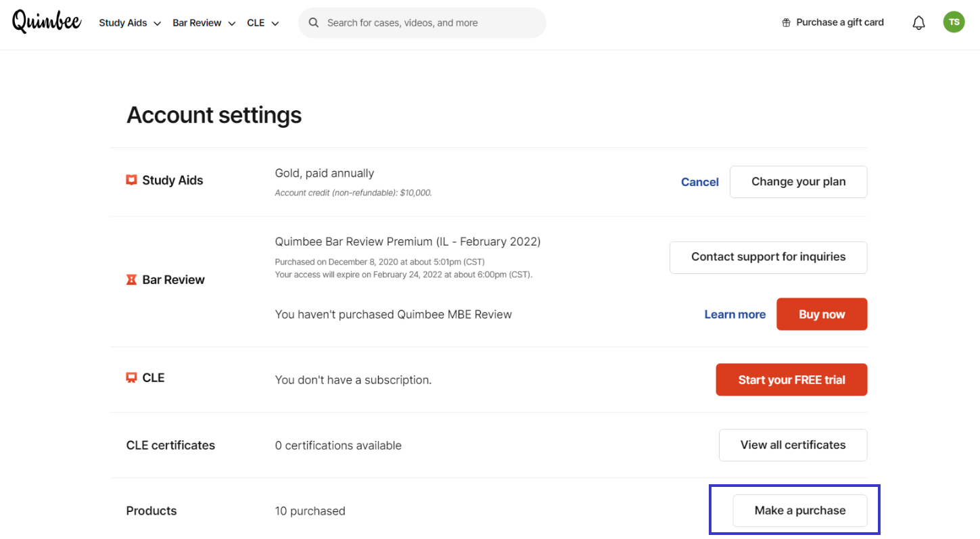Image resolution: width=980 pixels, height=539 pixels.
Task: Click the CLE section icon
Action: tap(131, 377)
